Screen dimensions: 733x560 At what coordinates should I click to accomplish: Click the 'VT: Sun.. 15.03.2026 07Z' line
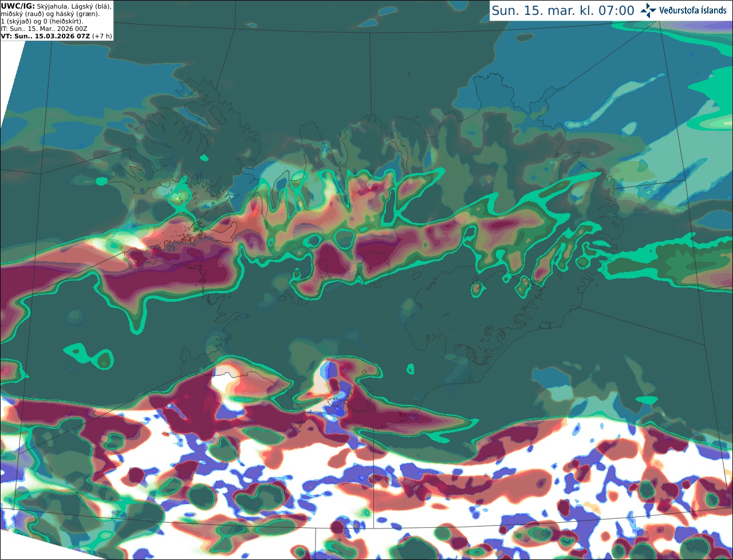57,36
